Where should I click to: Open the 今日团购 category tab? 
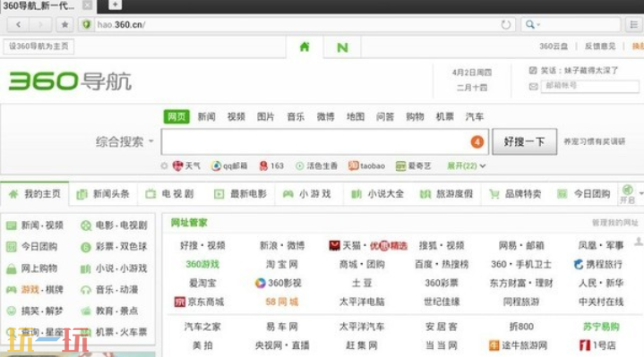(x=584, y=193)
